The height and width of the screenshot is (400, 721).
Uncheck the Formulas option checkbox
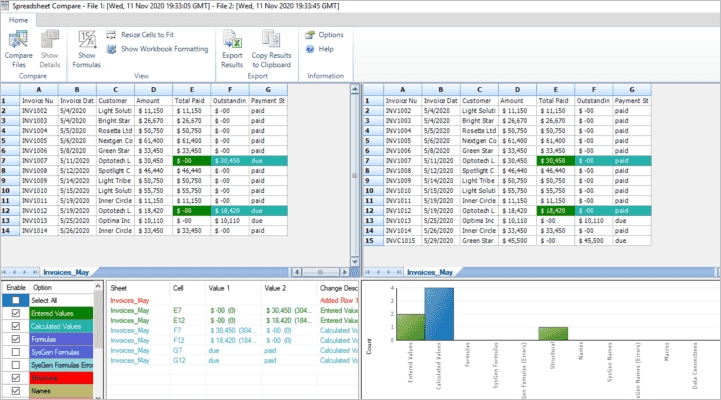point(16,339)
